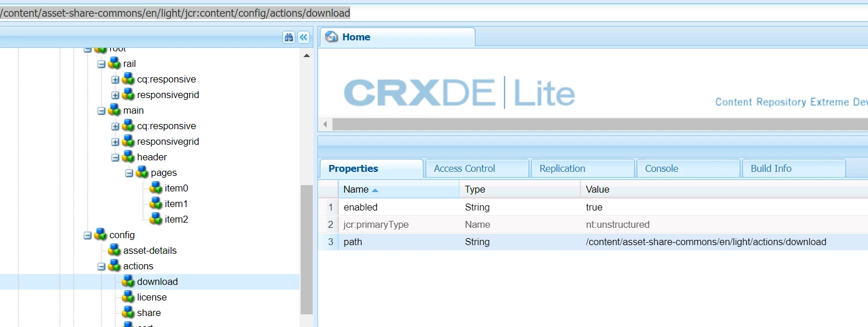Open the Console tab
Image resolution: width=868 pixels, height=327 pixels.
click(688, 168)
